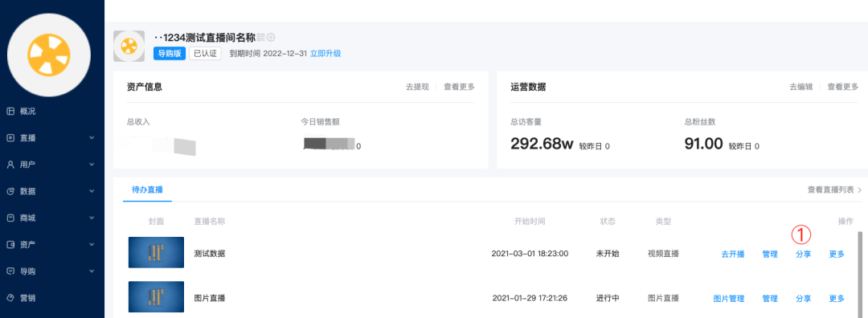Image resolution: width=868 pixels, height=318 pixels.
Task: Click 去开播 for 测试数据 broadcast
Action: pyautogui.click(x=733, y=255)
